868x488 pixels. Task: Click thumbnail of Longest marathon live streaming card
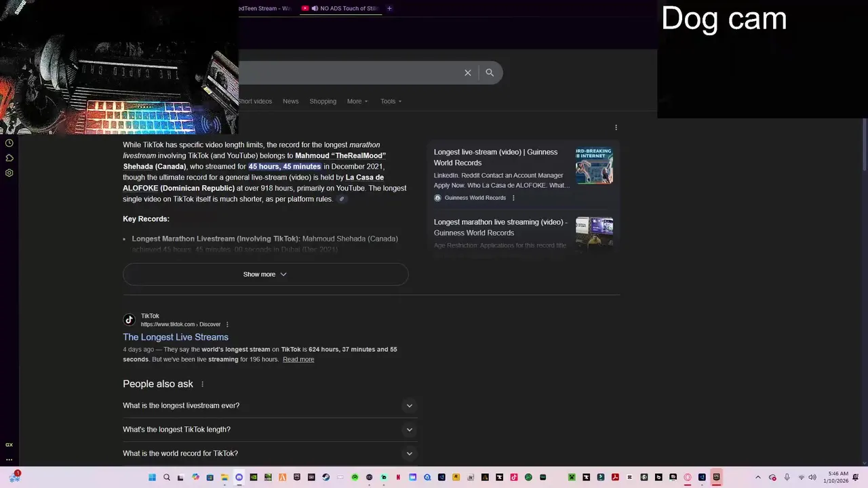(594, 234)
